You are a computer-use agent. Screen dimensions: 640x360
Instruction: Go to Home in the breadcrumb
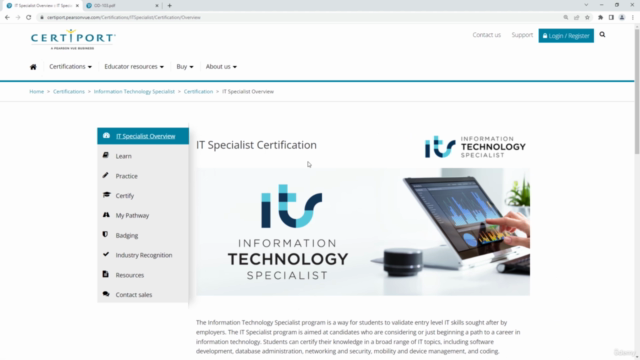pyautogui.click(x=36, y=91)
